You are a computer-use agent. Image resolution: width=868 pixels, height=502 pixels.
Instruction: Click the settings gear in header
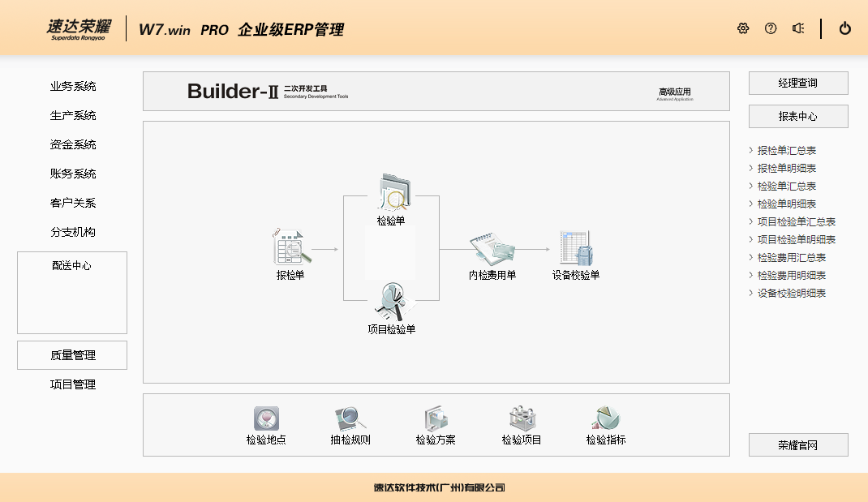pyautogui.click(x=743, y=28)
